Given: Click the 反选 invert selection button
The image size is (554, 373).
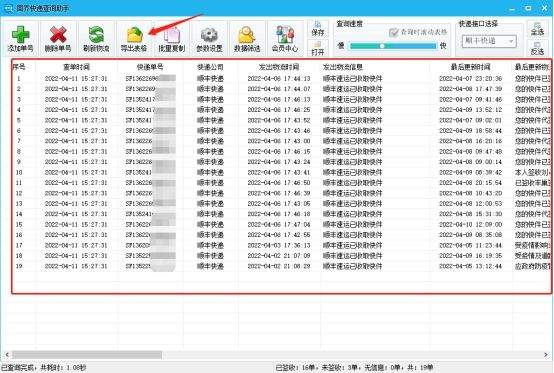Looking at the screenshot, I should click(537, 48).
